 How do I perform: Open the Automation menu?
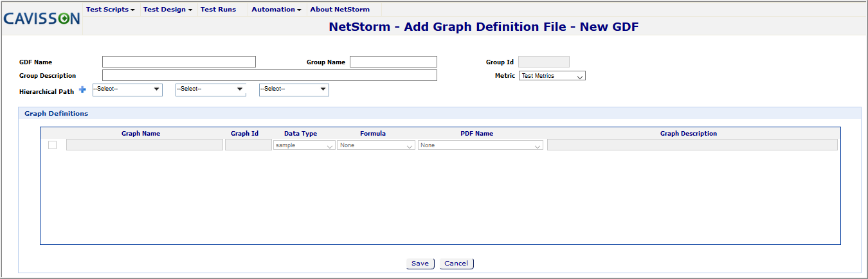coord(276,10)
